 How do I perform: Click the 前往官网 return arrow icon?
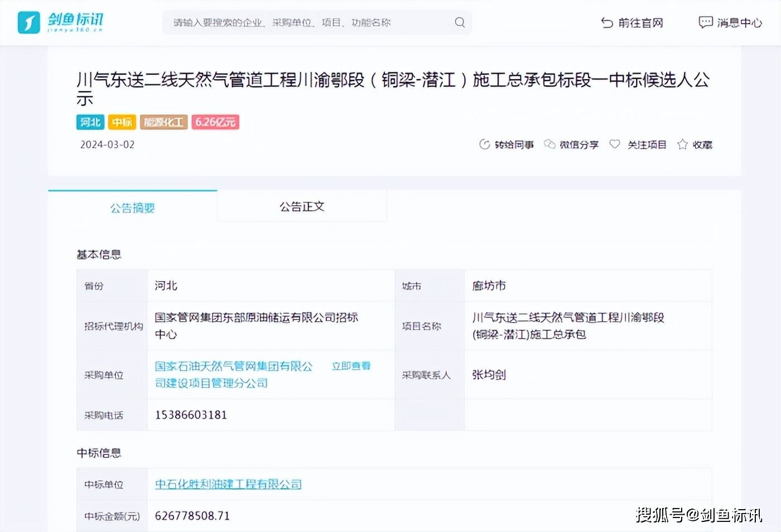606,23
